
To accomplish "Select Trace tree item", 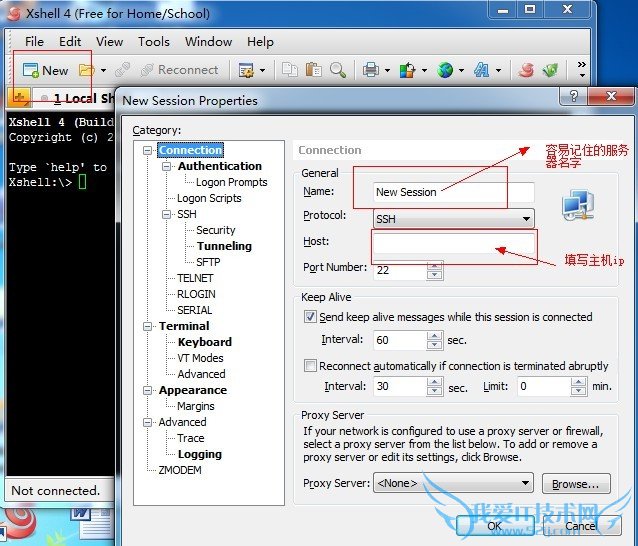I will tap(190, 438).
